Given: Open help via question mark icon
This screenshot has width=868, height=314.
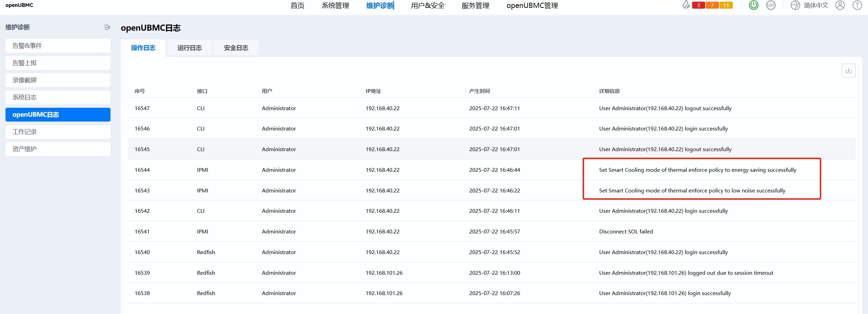Looking at the screenshot, I should point(857,5).
